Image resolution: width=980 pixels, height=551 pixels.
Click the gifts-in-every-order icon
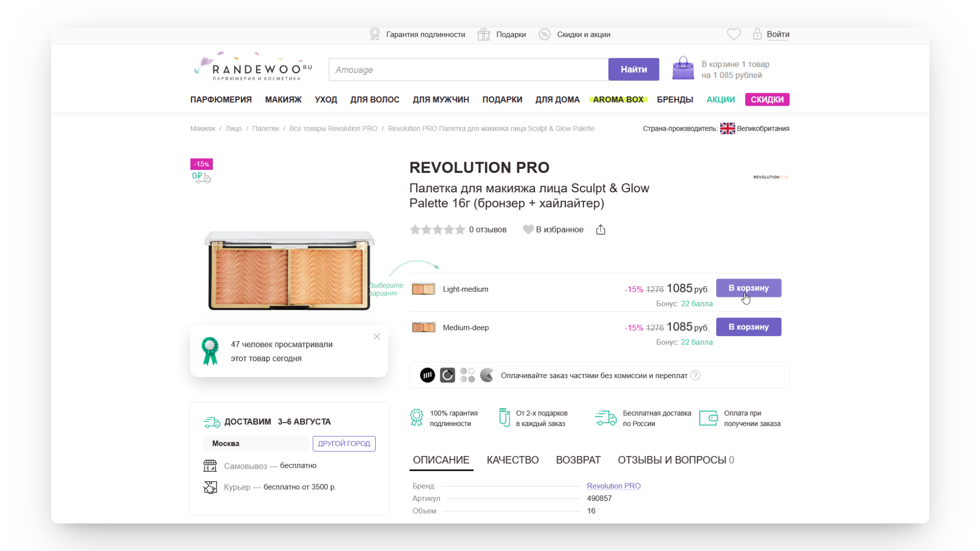[504, 418]
